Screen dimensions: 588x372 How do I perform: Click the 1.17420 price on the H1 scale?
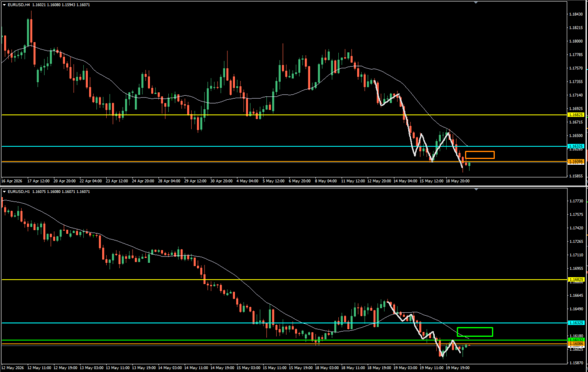pyautogui.click(x=576, y=228)
